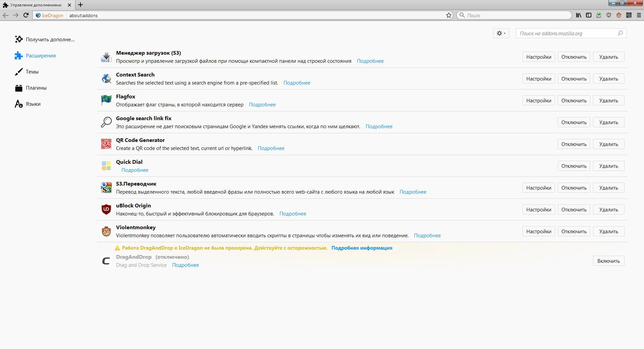Open Настройки for S3.Переводчик
644x349 pixels.
539,188
